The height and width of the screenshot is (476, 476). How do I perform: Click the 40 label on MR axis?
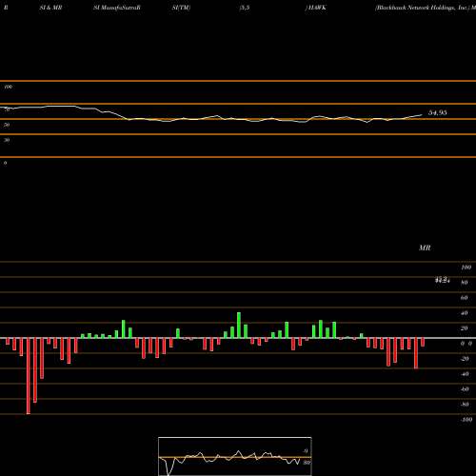pos(465,313)
